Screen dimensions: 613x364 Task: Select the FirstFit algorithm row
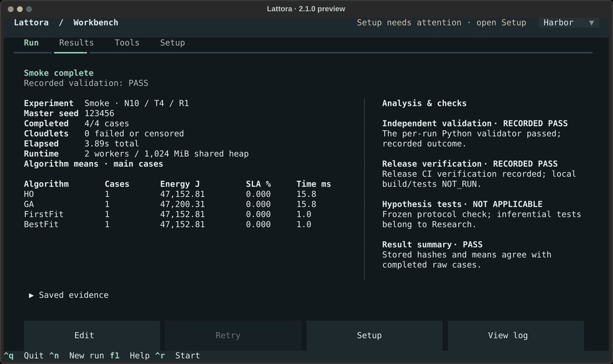(177, 214)
